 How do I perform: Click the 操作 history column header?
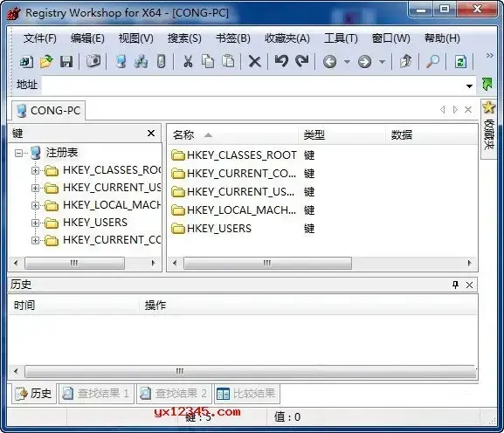[x=308, y=306]
